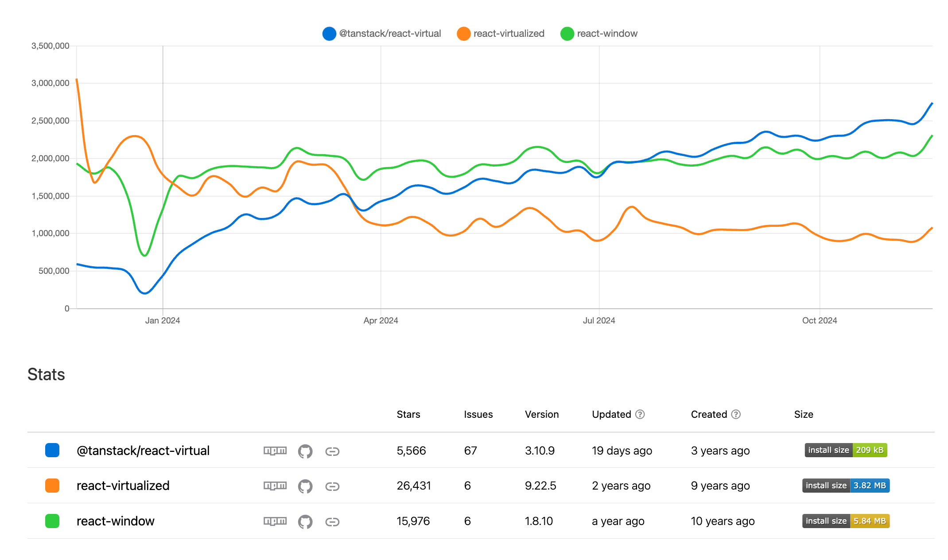This screenshot has height=560, width=948.
Task: Open install size 5.84 MB badge
Action: 846,521
